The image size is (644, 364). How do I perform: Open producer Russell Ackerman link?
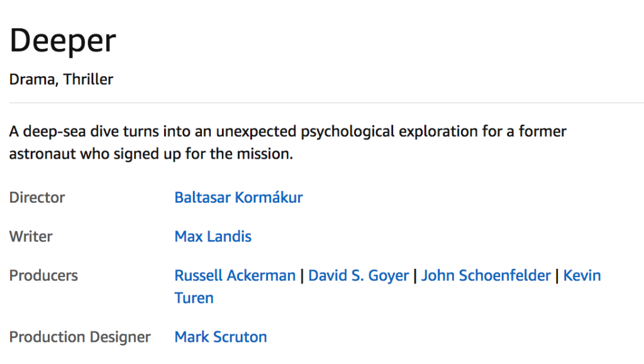point(235,276)
